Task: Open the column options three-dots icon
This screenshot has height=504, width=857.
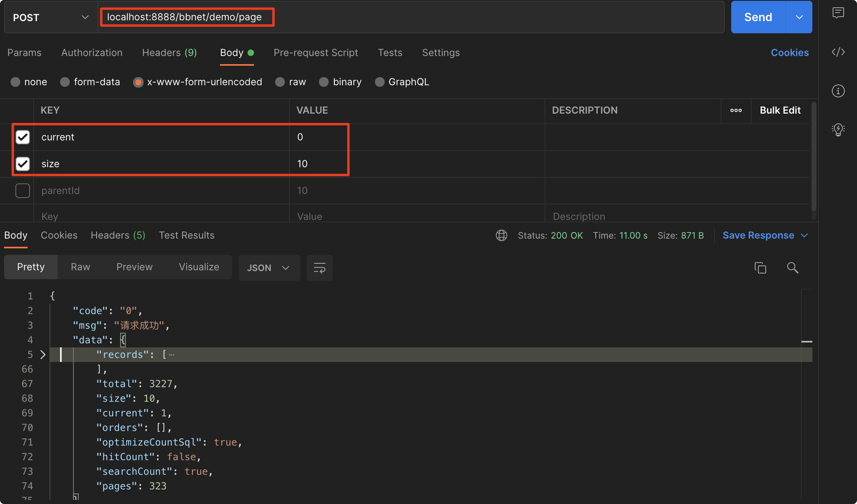Action: (x=736, y=110)
